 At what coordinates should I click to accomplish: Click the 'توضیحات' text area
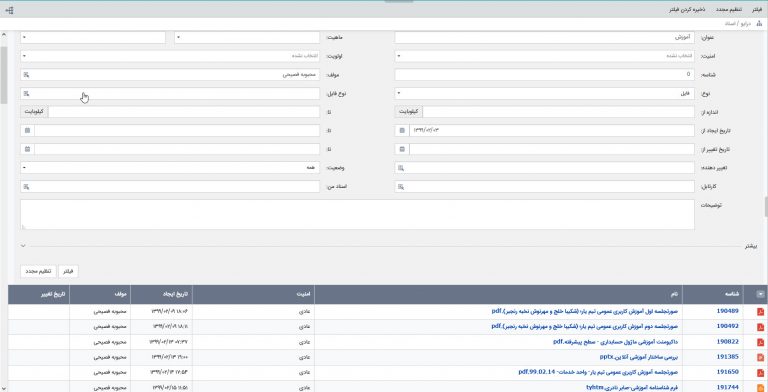tap(357, 214)
